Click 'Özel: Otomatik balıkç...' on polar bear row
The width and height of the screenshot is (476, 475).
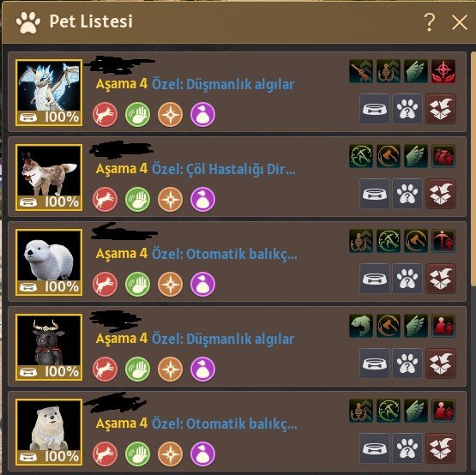225,254
